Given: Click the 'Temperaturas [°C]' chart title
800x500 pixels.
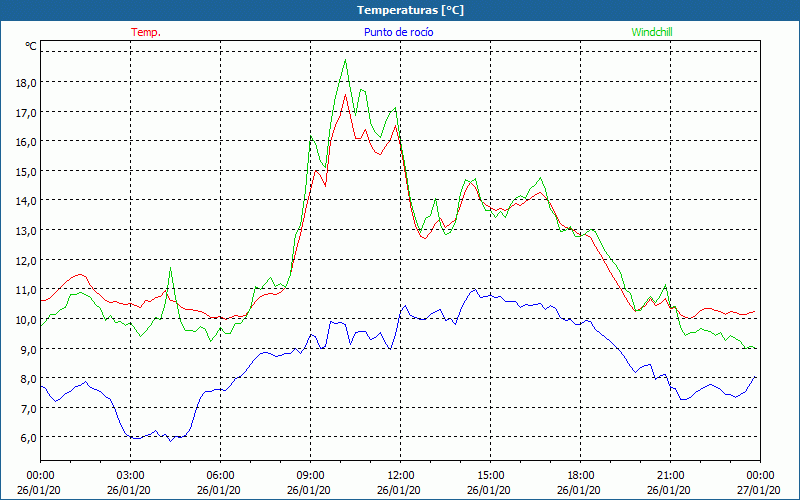Looking at the screenshot, I should coord(410,10).
